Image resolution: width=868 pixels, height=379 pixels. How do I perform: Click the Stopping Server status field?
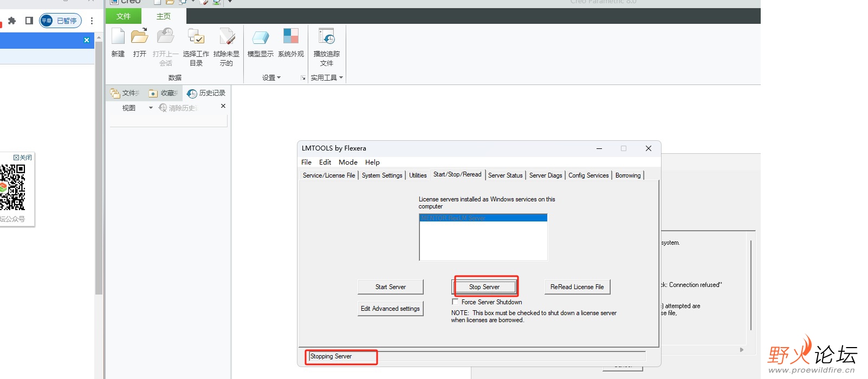[477, 356]
